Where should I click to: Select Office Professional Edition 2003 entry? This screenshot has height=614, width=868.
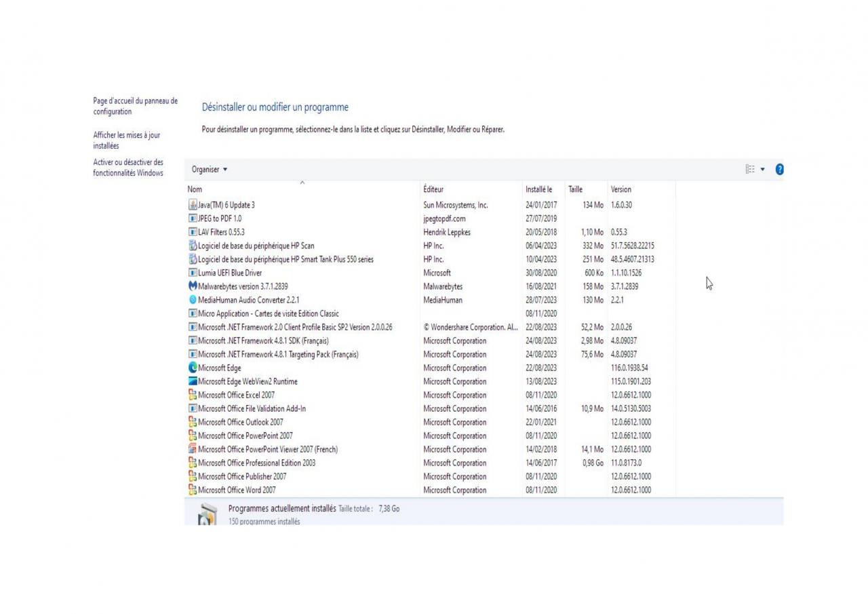[x=257, y=463]
